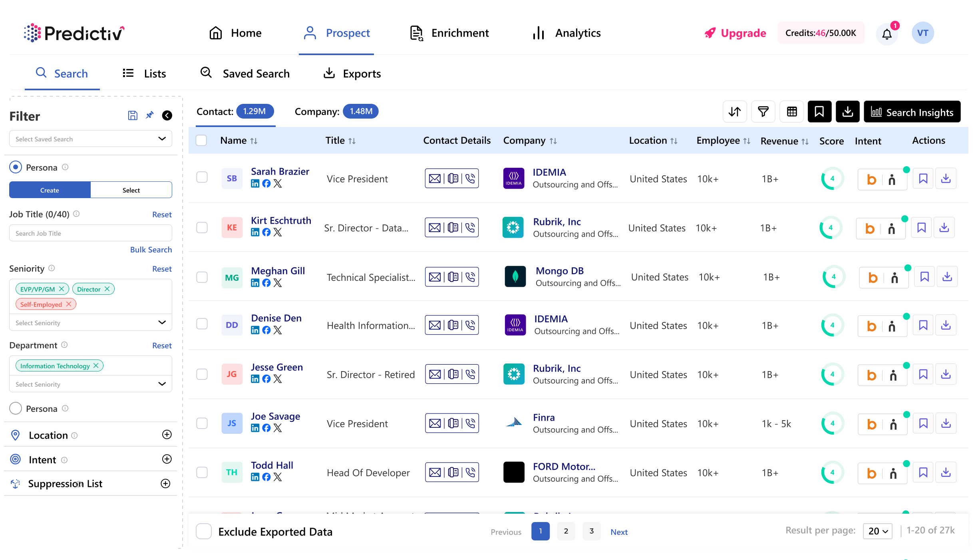Change results per page dropdown
The image size is (978, 560).
tap(878, 531)
